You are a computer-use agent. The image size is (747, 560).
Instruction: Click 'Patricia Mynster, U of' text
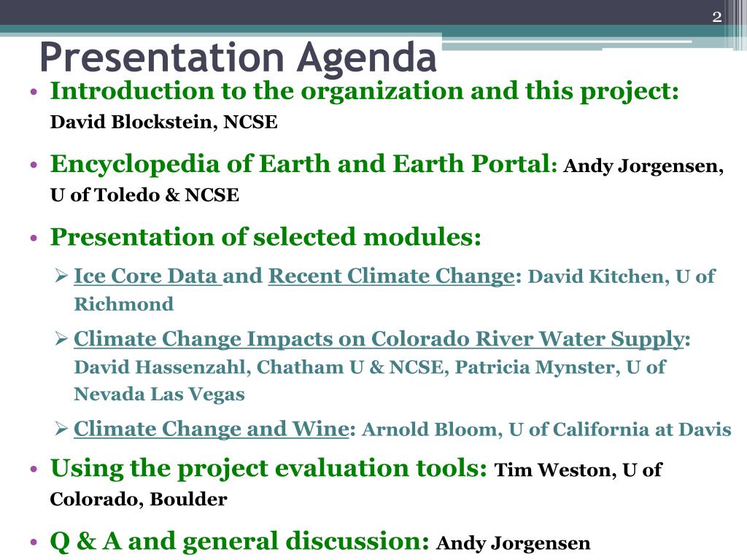560,367
